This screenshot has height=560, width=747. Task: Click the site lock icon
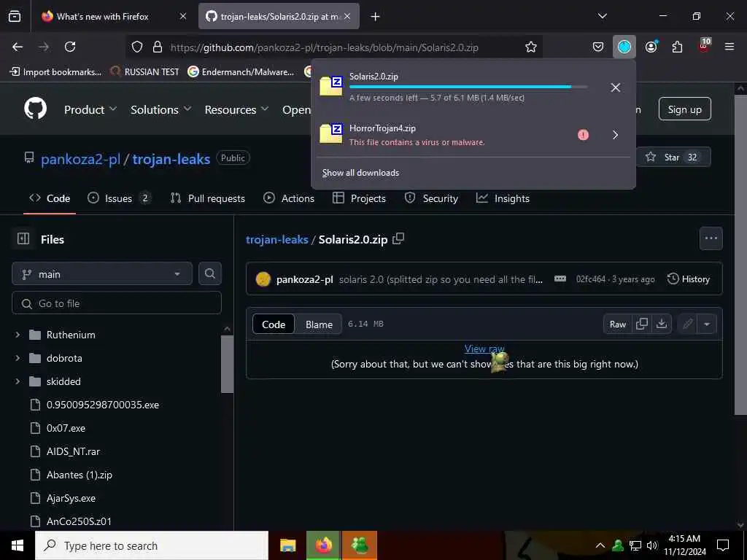pos(158,47)
